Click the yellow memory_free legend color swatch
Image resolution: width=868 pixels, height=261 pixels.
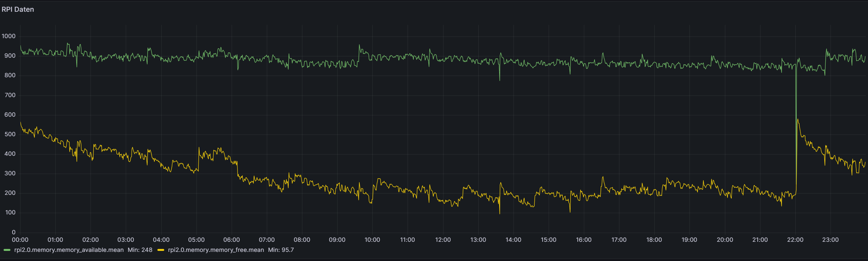pyautogui.click(x=161, y=250)
